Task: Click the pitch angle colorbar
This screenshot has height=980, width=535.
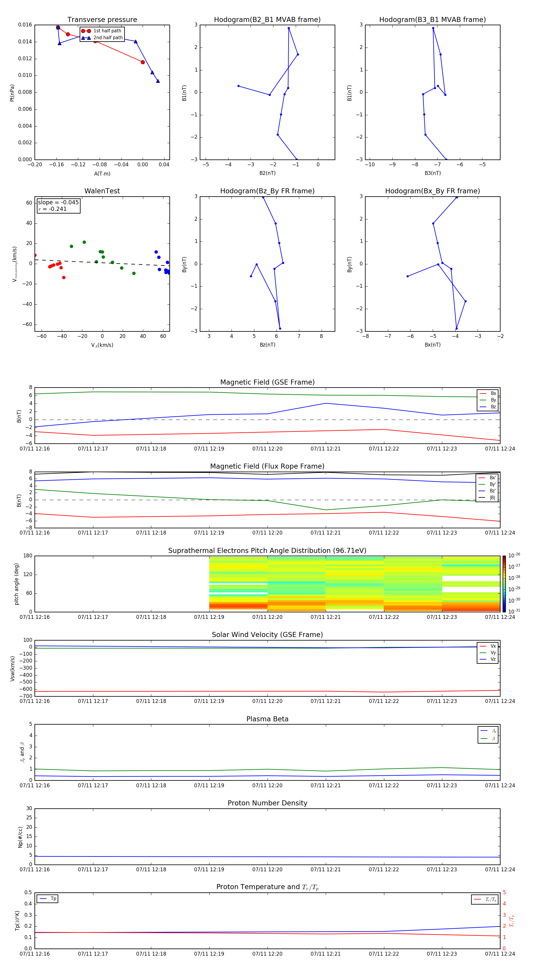Action: tap(504, 584)
